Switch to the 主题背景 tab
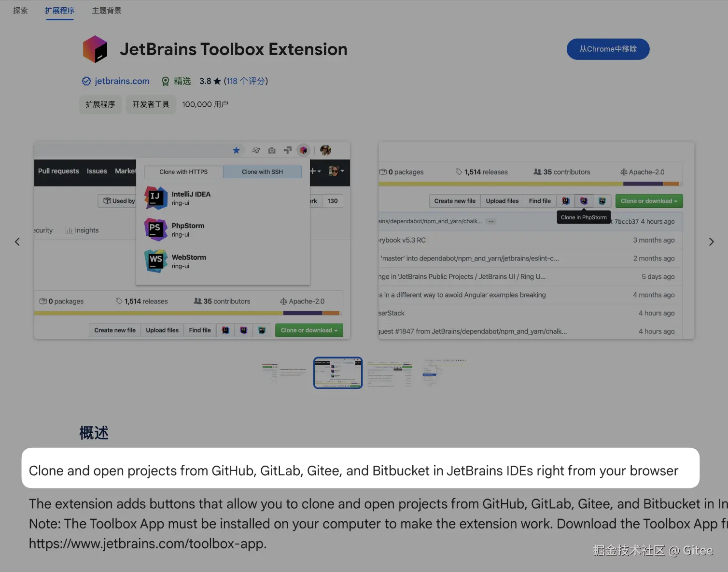The height and width of the screenshot is (572, 728). (x=106, y=10)
